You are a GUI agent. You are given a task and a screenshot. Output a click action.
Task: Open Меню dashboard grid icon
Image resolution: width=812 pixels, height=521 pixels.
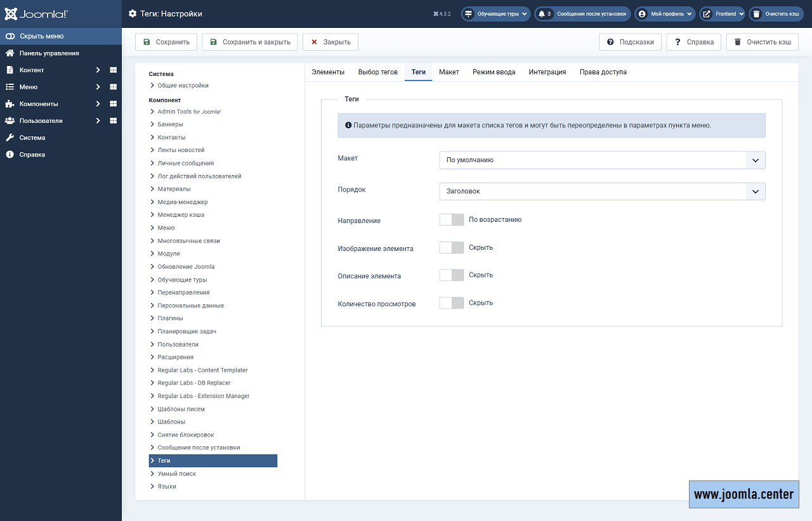(113, 87)
